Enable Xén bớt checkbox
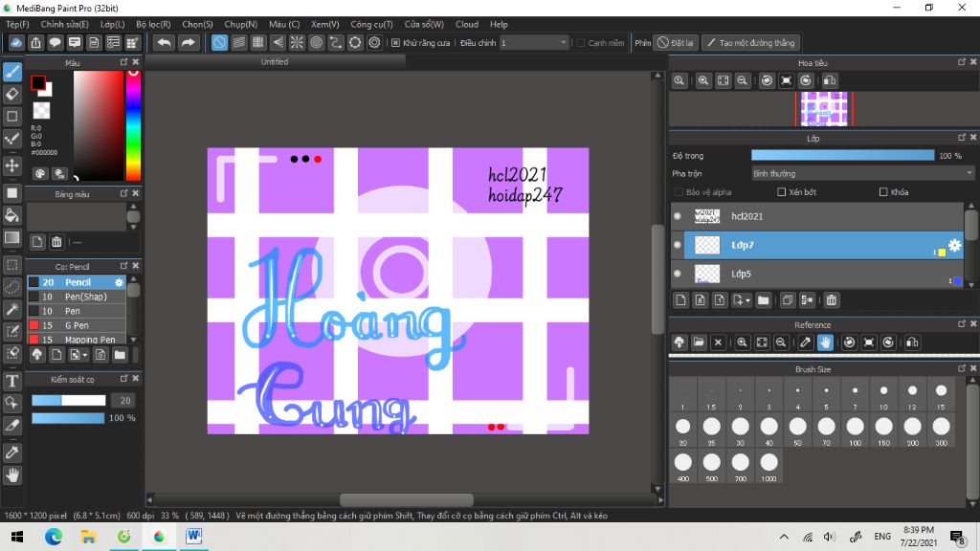This screenshot has width=980, height=551. (x=781, y=191)
